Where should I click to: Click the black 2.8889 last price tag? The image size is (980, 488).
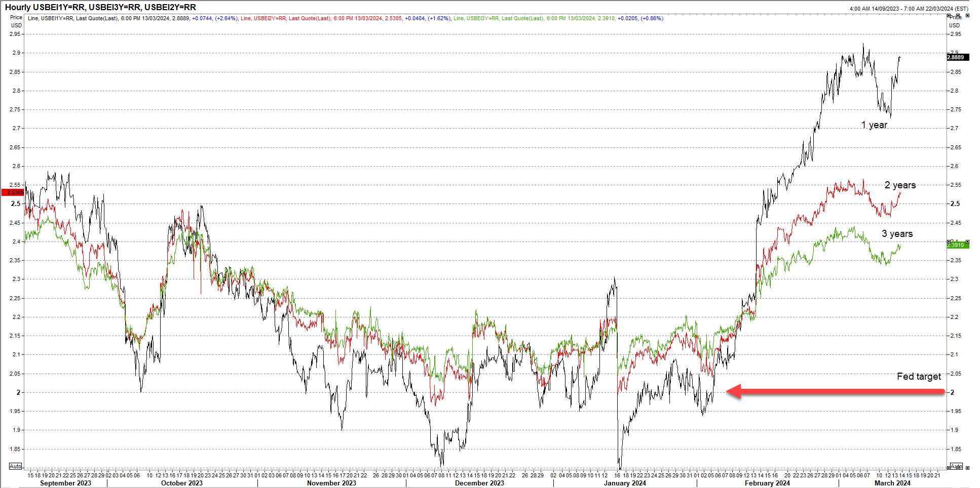(958, 57)
